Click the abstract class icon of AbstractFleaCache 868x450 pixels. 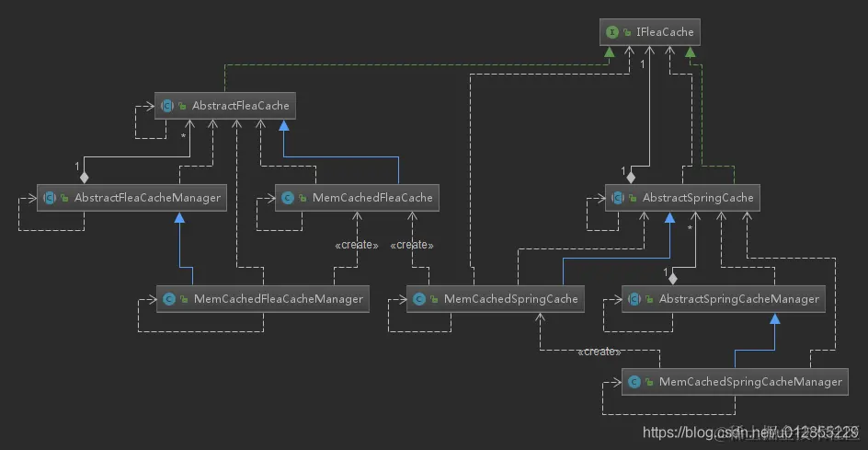point(167,105)
